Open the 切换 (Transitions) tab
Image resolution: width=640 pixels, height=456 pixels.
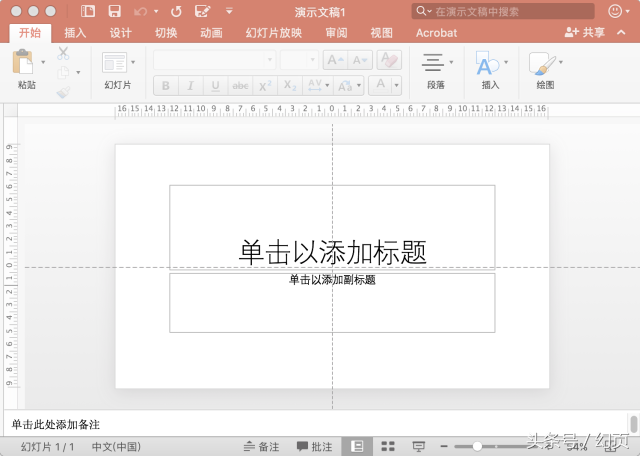pos(166,33)
